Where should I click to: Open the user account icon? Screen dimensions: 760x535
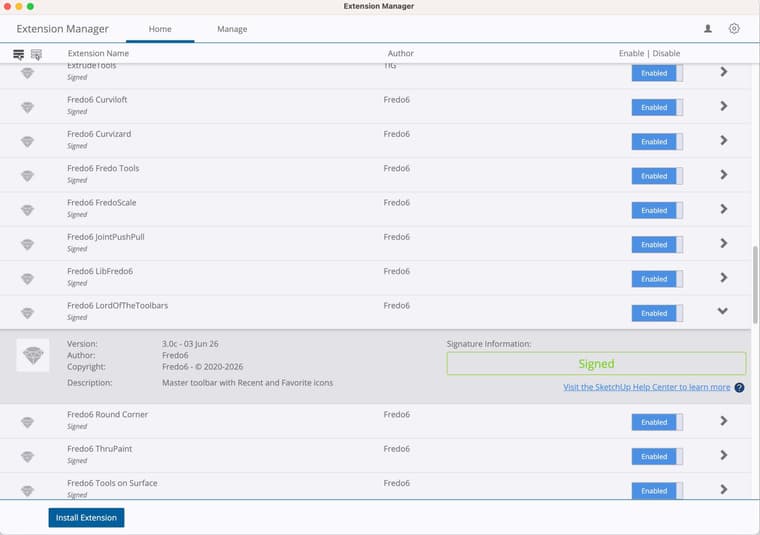click(708, 29)
